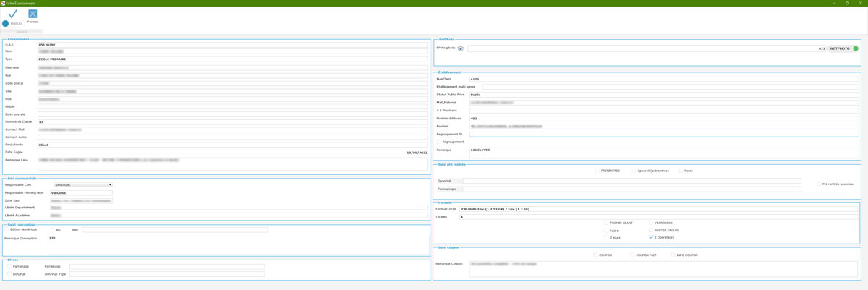
Task: Click green status indicator beside NETPHOTO
Action: (856, 48)
